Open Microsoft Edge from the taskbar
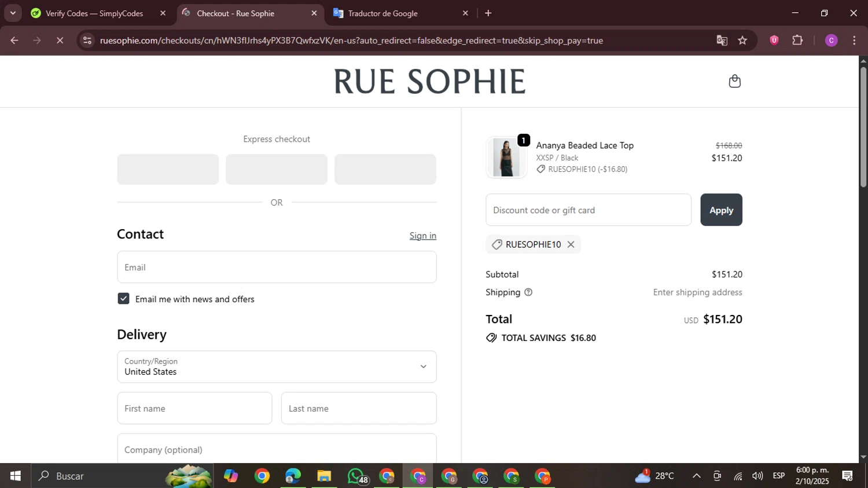Image resolution: width=868 pixels, height=488 pixels. (293, 476)
